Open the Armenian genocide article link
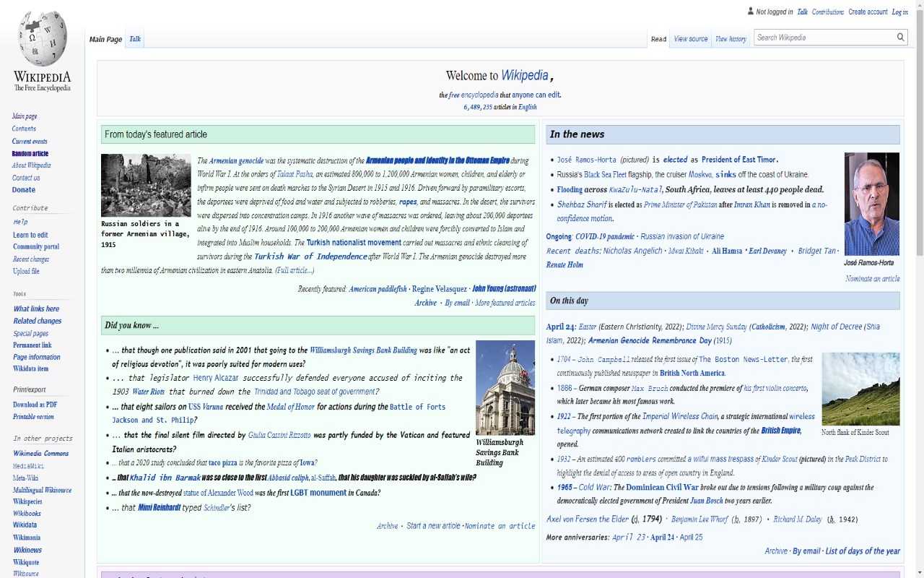The width and height of the screenshot is (924, 578). point(236,160)
